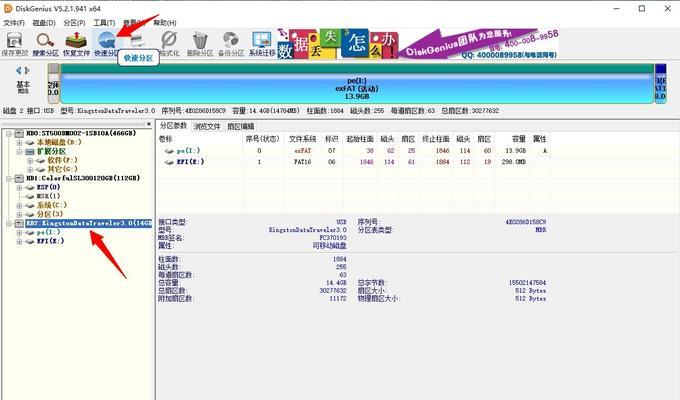Select Partition(3) entry in tree
The width and height of the screenshot is (680, 400).
[49, 214]
